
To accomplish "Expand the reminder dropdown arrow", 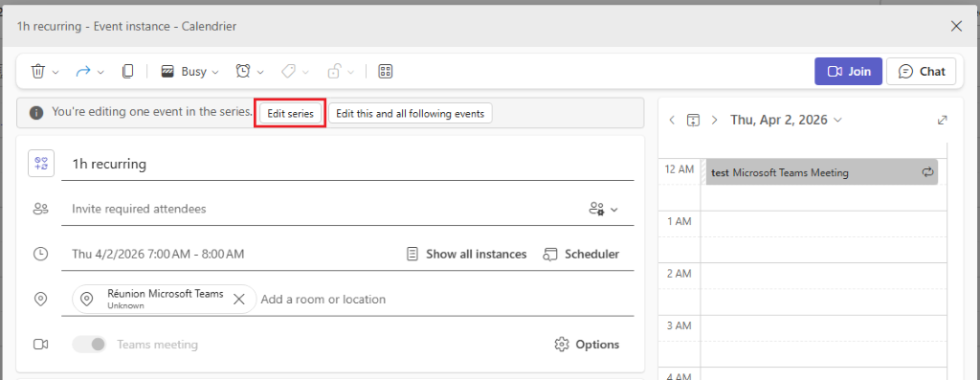I will pos(260,72).
